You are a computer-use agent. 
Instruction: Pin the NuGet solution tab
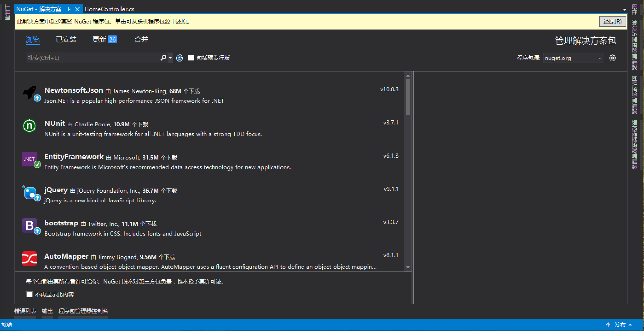69,9
